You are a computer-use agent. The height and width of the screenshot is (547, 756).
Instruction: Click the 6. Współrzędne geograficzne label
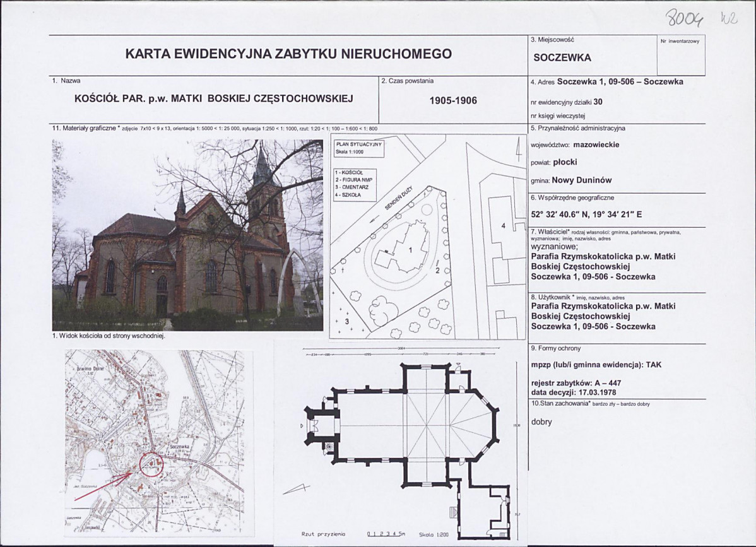573,197
